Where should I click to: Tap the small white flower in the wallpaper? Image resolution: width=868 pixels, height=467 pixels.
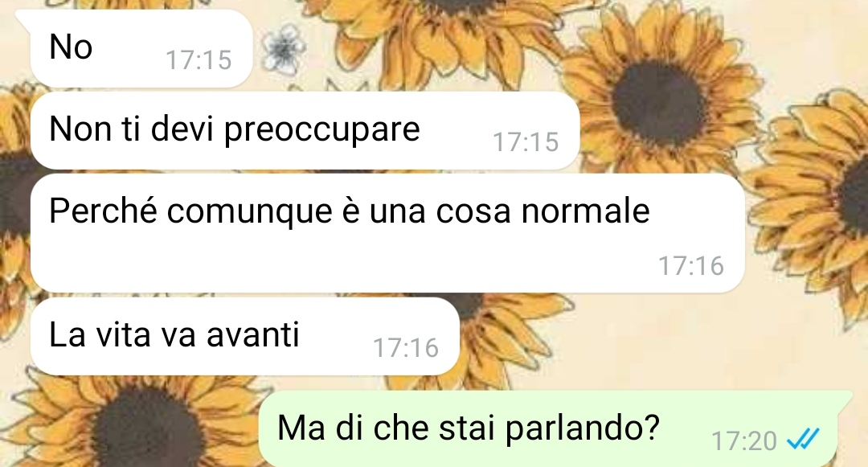click(x=284, y=49)
